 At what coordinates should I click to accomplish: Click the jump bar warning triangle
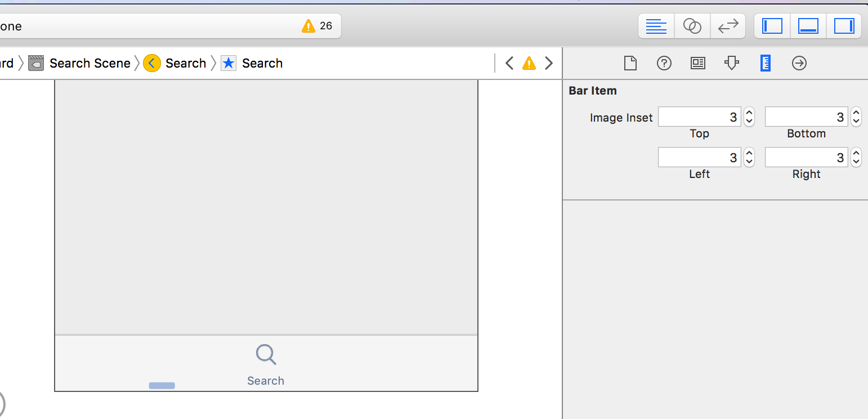click(x=529, y=63)
